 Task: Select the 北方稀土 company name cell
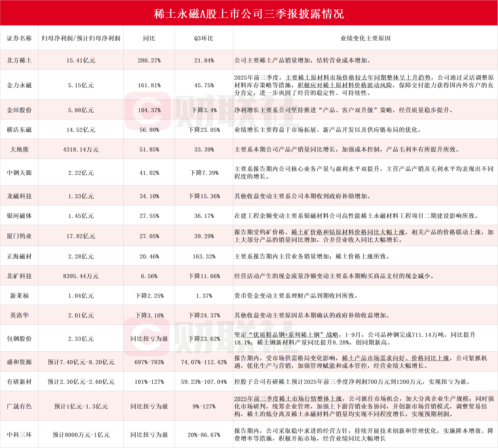tap(19, 60)
